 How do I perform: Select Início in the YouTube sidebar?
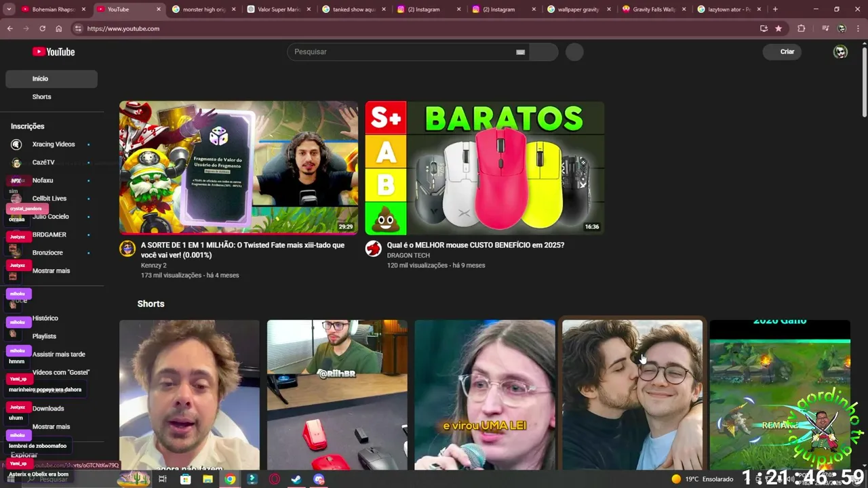point(52,79)
